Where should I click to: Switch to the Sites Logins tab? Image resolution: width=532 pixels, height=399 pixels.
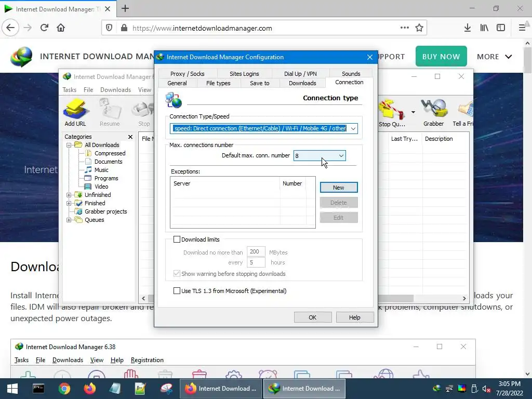[x=244, y=74]
